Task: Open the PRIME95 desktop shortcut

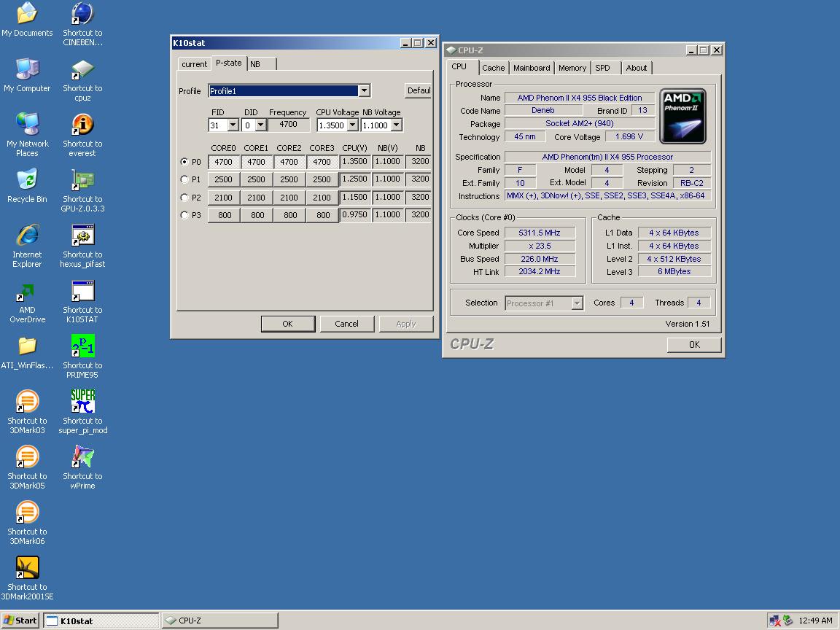Action: tap(82, 347)
